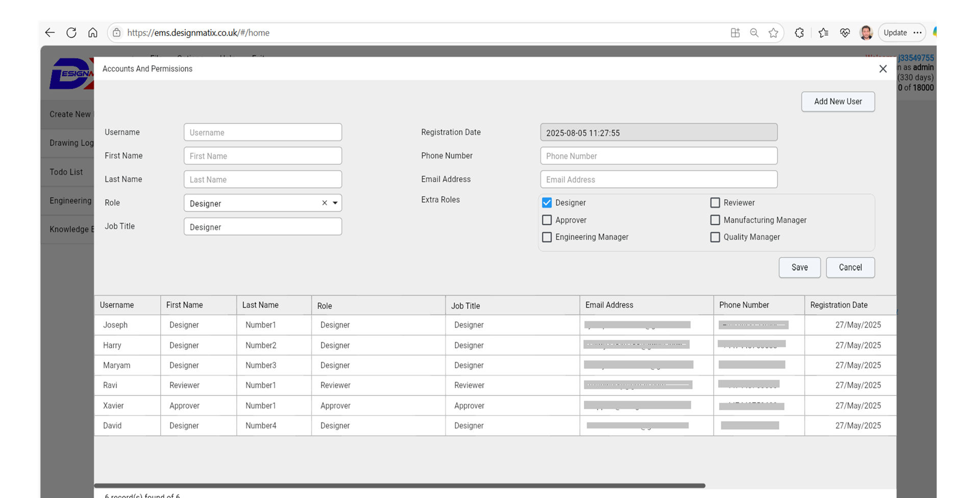Select Drawing Log sidebar item
The image size is (980, 498).
pos(71,143)
